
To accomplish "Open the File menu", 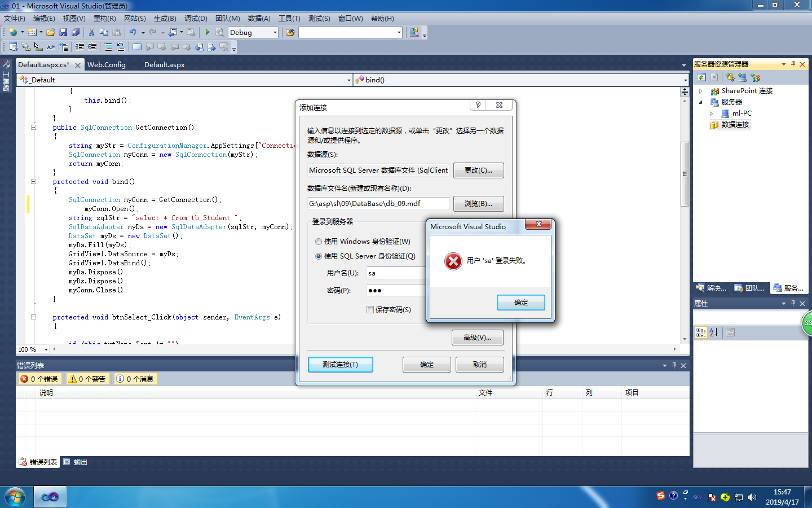I will click(14, 19).
